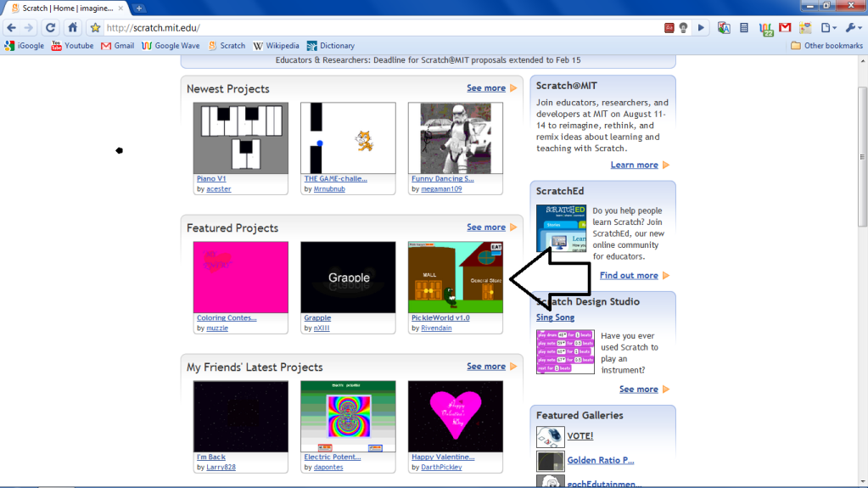
Task: Click See more for Newest Projects
Action: tap(486, 88)
